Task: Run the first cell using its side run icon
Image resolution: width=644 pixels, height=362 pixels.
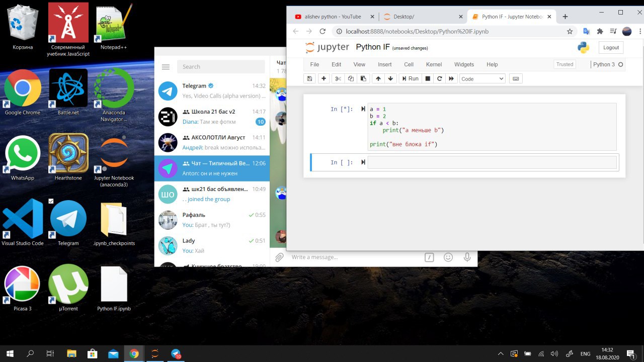Action: (363, 109)
